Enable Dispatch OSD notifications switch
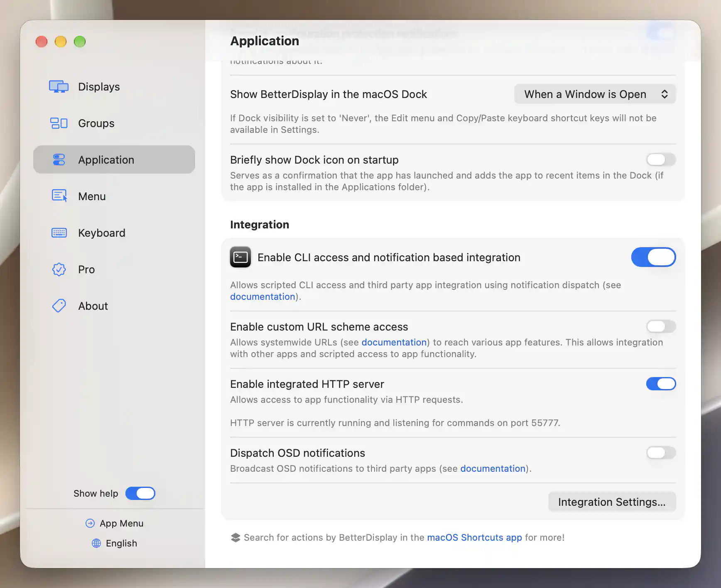The width and height of the screenshot is (721, 588). 661,453
